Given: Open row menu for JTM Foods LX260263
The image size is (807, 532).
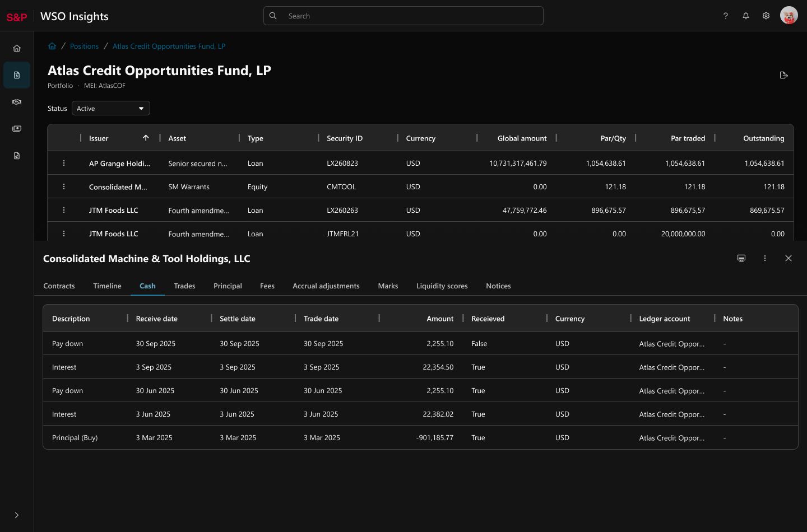Looking at the screenshot, I should coord(64,210).
